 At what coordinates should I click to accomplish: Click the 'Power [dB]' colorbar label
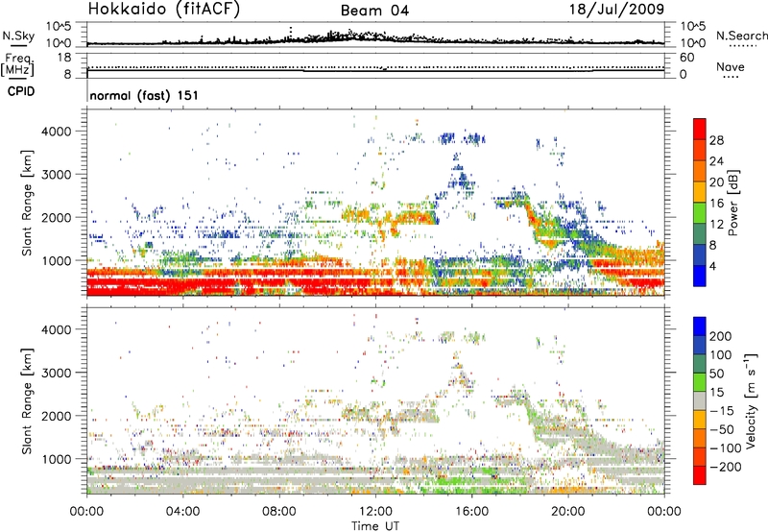click(732, 203)
